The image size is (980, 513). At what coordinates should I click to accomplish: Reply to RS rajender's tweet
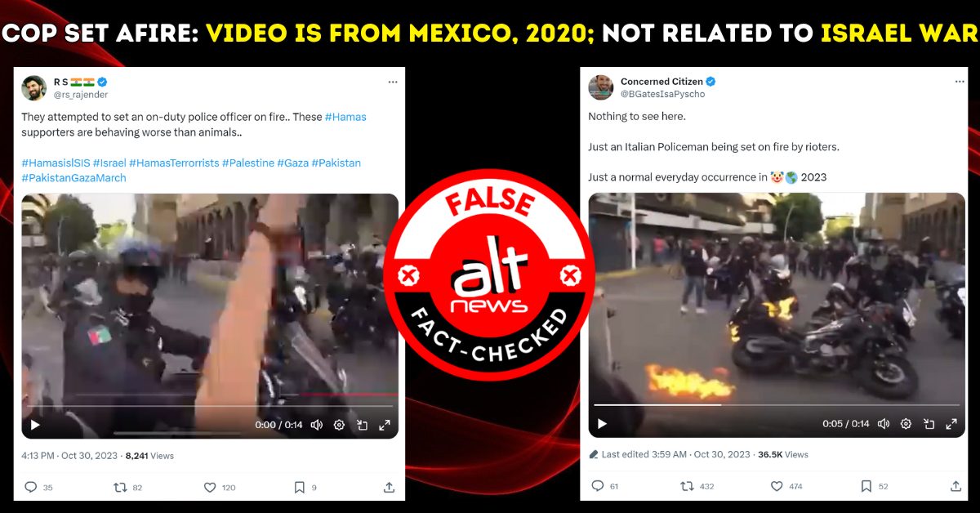click(31, 487)
